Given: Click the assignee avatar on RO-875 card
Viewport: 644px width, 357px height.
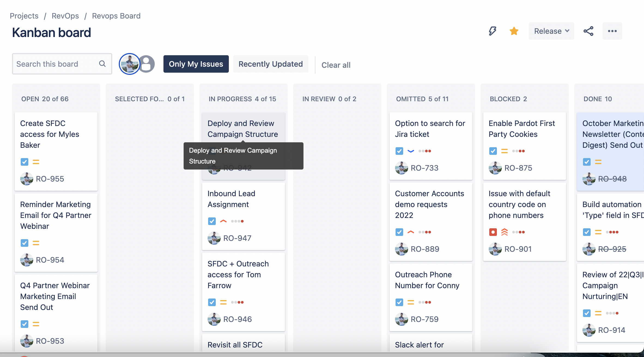Looking at the screenshot, I should click(495, 168).
